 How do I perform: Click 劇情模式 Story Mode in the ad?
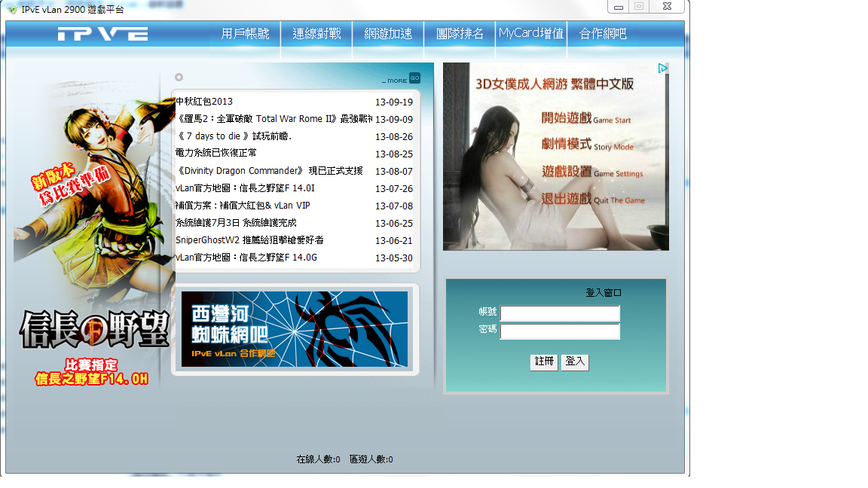(x=588, y=145)
